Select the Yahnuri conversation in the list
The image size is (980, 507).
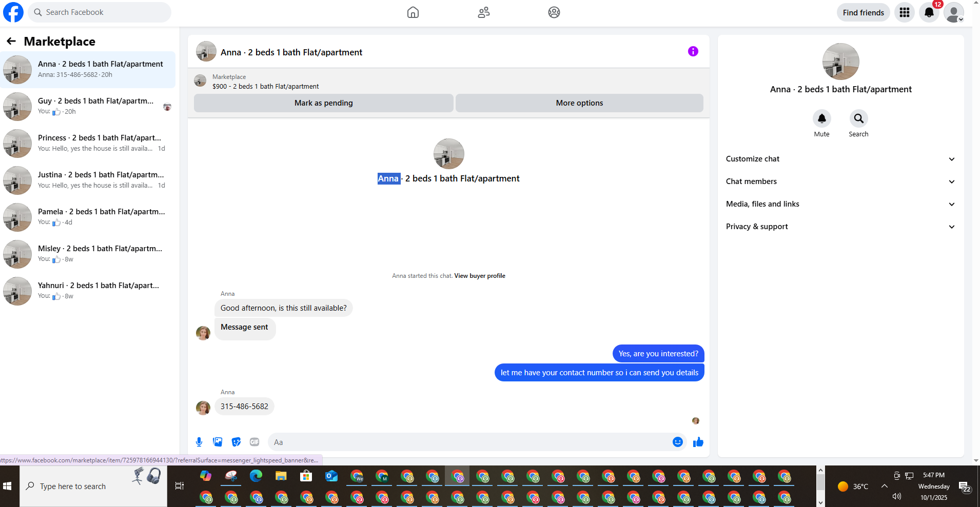click(x=88, y=291)
